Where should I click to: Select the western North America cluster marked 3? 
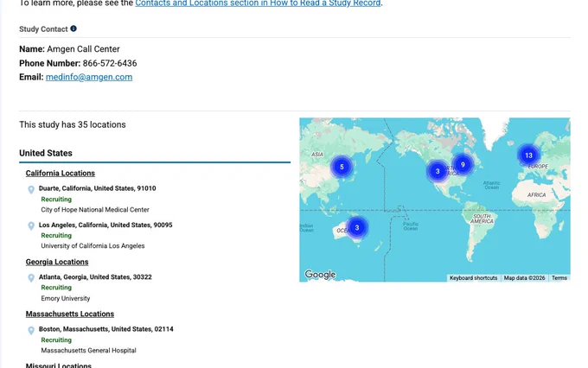[438, 171]
